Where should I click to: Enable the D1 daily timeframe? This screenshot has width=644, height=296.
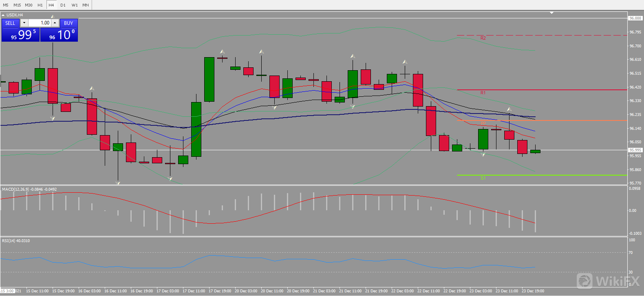click(63, 5)
